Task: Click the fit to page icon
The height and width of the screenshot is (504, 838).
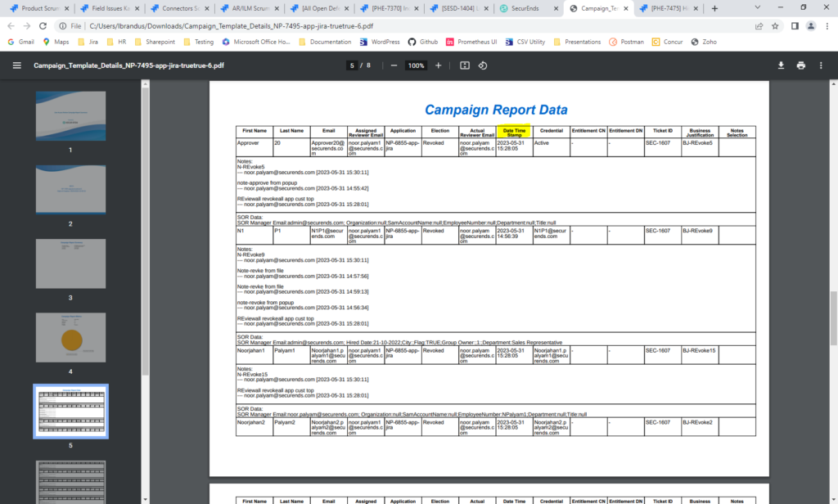Action: tap(465, 65)
